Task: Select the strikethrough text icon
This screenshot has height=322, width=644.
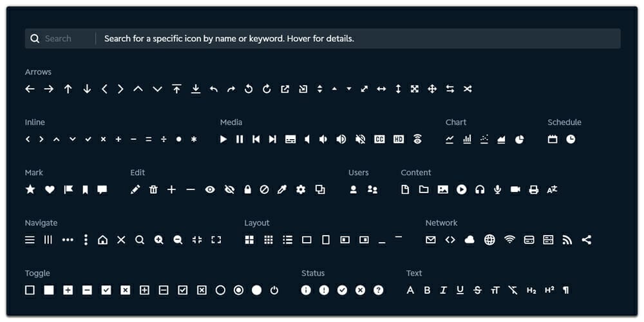Action: (x=477, y=290)
